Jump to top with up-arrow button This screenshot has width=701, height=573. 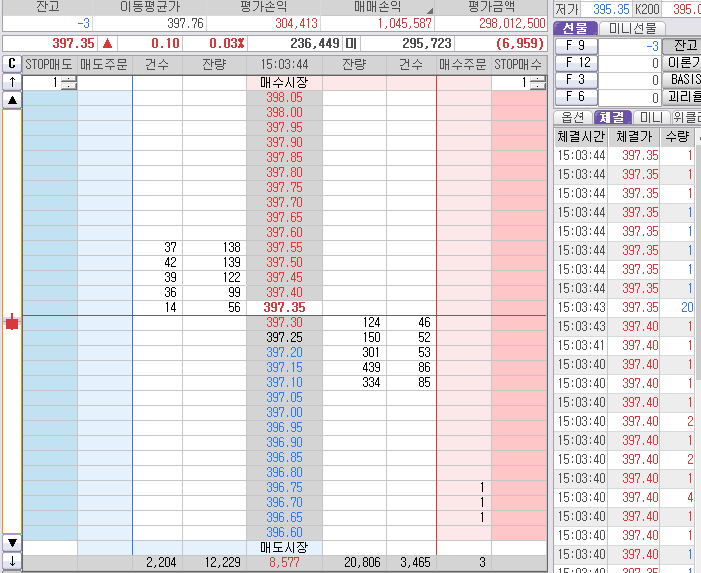pos(12,82)
